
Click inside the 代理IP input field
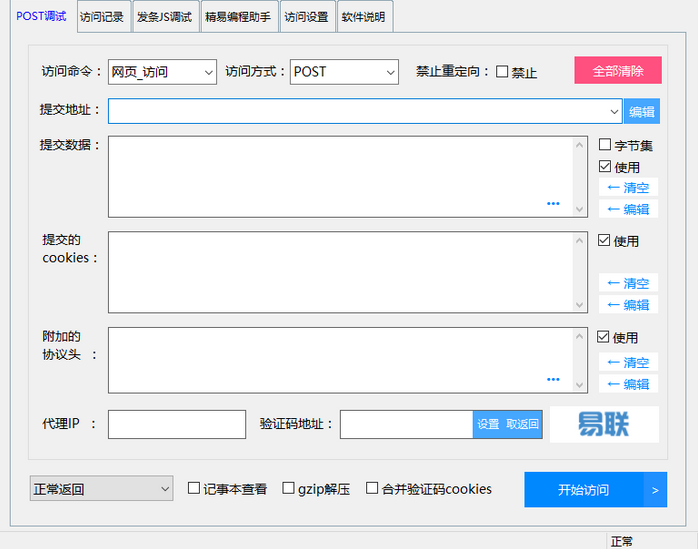176,424
